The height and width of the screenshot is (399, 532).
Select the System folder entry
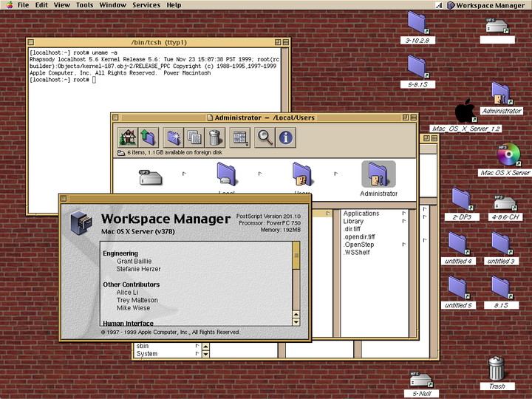coord(147,354)
